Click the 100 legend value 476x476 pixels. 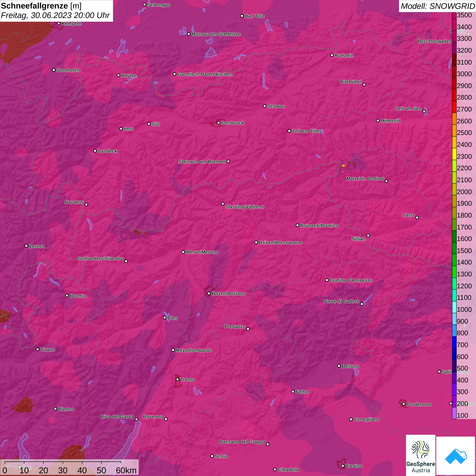point(462,415)
